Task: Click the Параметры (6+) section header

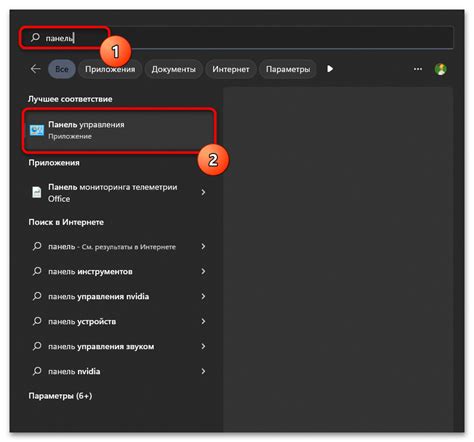Action: click(60, 396)
